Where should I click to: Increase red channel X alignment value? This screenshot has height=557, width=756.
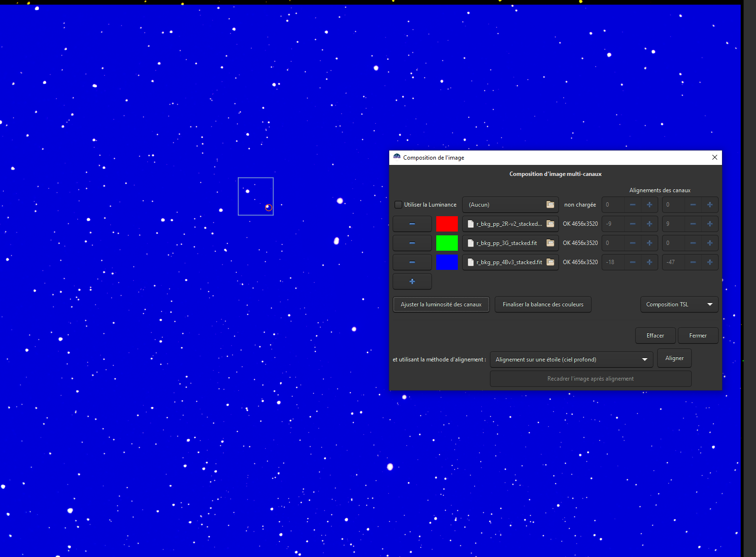tap(650, 224)
